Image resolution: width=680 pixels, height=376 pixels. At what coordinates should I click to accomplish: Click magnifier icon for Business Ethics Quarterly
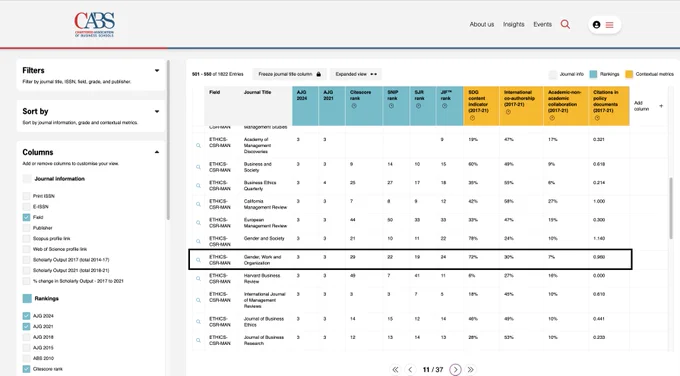(198, 186)
